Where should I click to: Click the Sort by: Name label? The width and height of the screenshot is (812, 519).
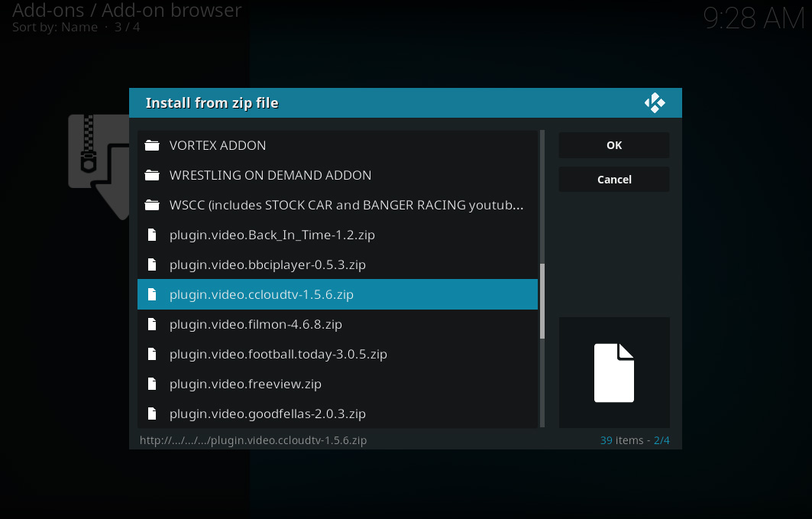[55, 27]
